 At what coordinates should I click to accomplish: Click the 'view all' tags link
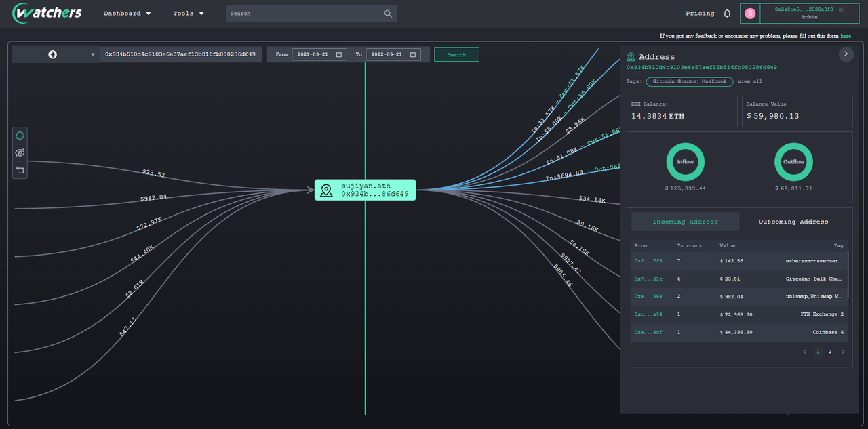[749, 81]
